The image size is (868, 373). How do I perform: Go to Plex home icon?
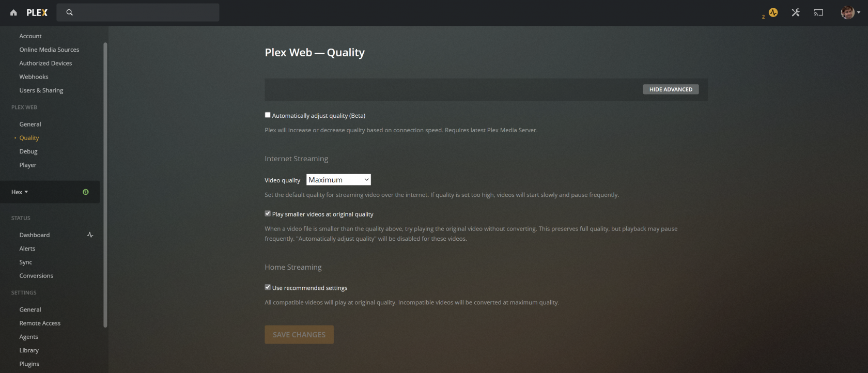(x=13, y=13)
